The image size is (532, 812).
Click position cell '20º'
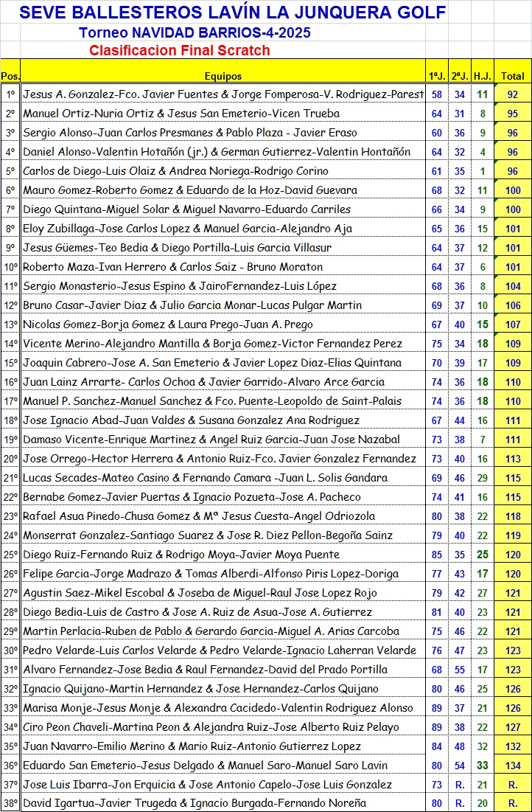click(10, 459)
